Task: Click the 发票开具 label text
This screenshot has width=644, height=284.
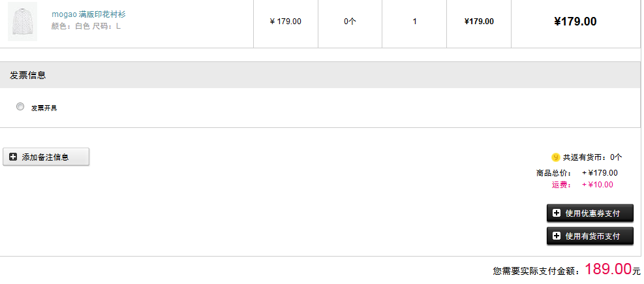Action: tap(44, 108)
